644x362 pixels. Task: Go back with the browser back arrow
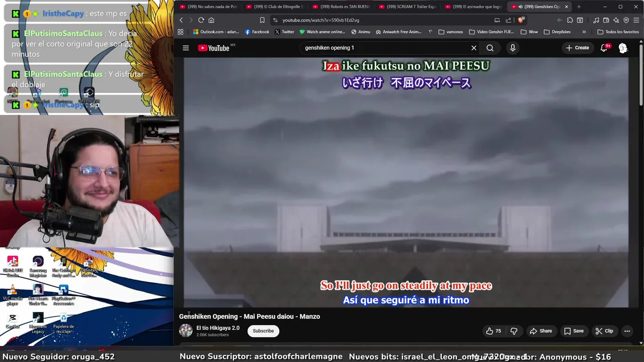pyautogui.click(x=181, y=20)
